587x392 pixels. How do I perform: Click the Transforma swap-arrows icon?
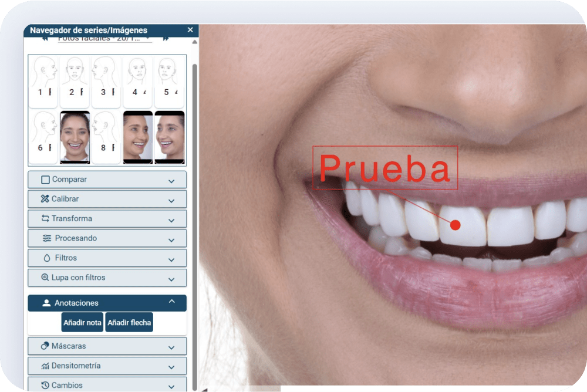pos(45,218)
